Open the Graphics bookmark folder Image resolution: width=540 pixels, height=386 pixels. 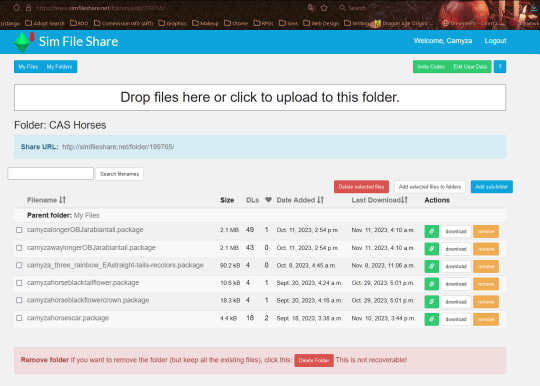(173, 23)
